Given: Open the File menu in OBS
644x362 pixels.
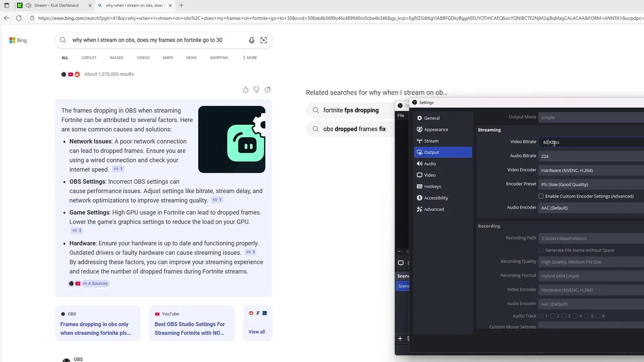Looking at the screenshot, I should click(x=401, y=115).
